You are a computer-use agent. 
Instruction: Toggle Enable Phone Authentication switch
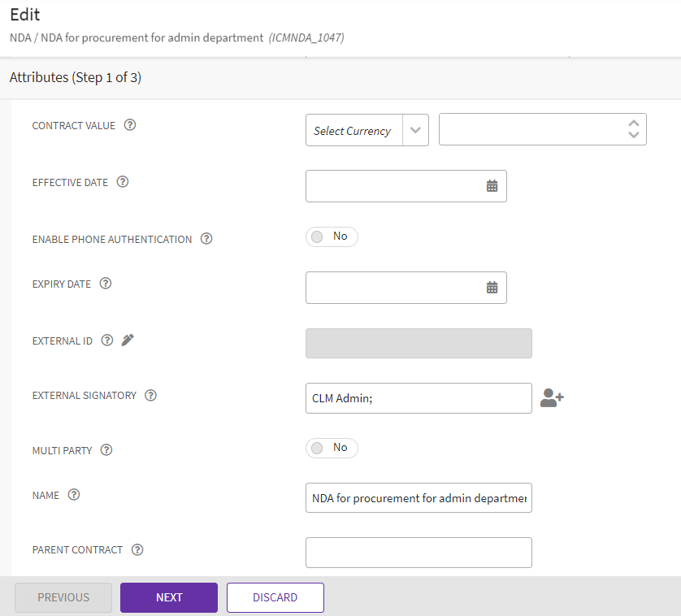click(332, 236)
